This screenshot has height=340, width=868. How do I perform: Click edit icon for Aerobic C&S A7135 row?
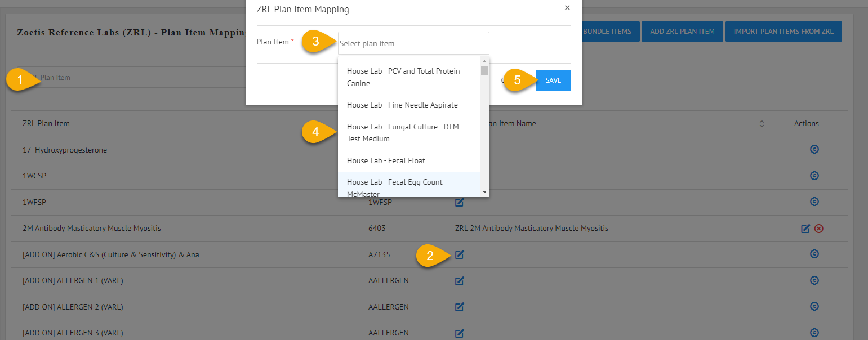459,254
